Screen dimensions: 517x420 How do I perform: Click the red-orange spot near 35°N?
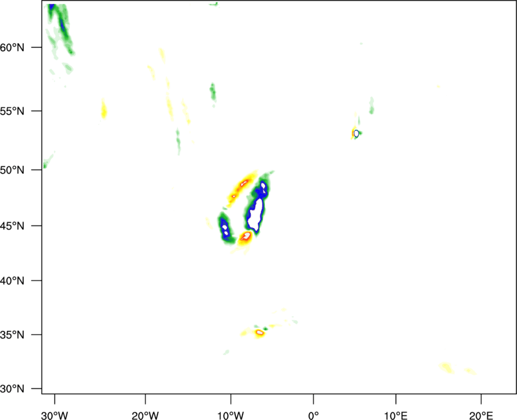(x=260, y=332)
